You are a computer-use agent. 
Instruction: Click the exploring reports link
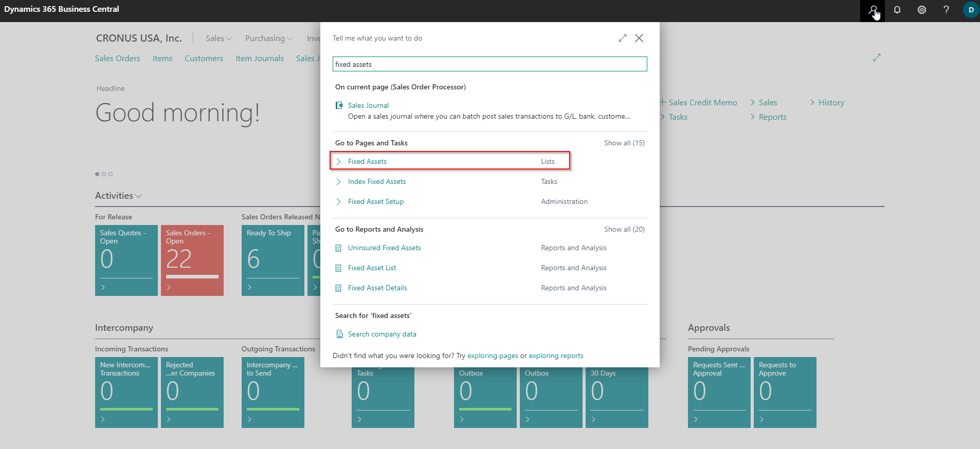[556, 356]
